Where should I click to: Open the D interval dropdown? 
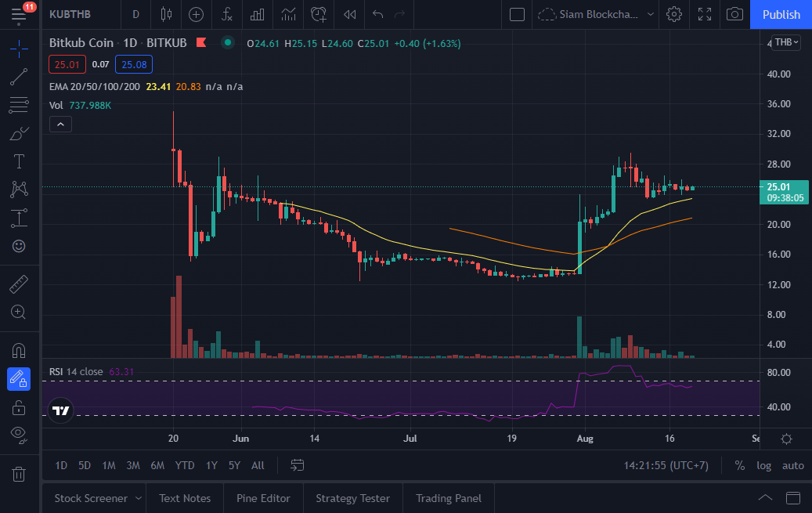point(135,15)
